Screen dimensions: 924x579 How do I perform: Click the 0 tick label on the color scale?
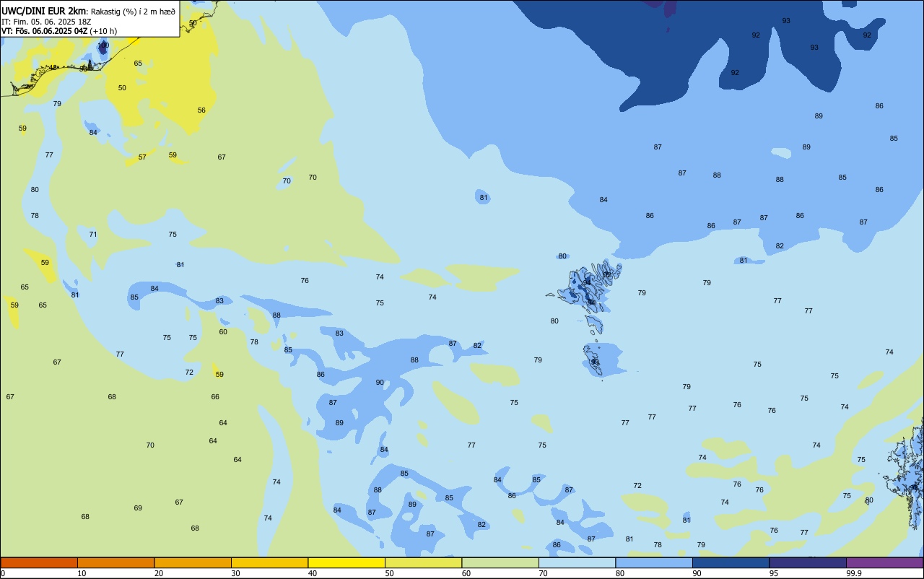click(4, 573)
